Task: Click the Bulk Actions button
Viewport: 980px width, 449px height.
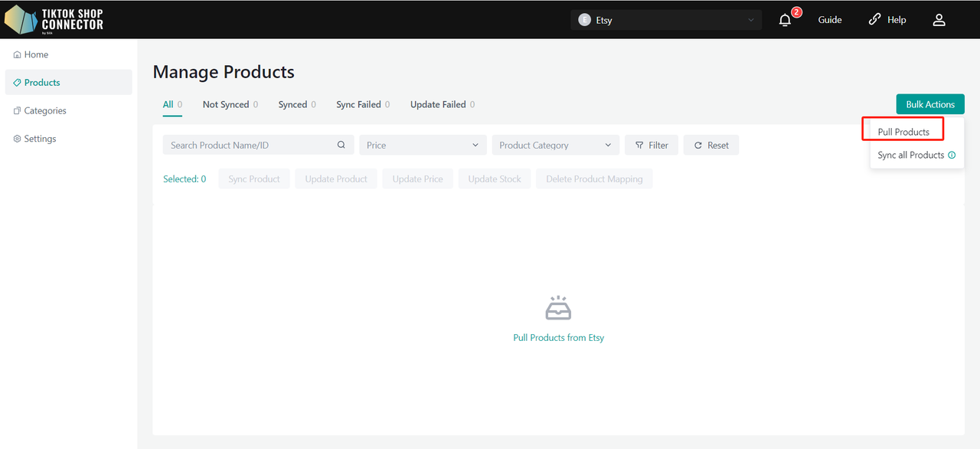Action: pos(930,104)
